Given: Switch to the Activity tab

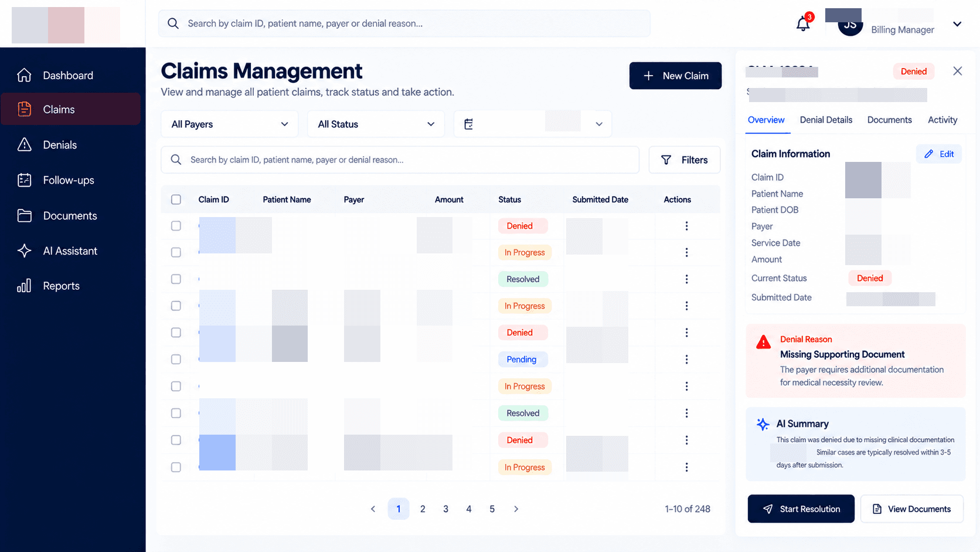Looking at the screenshot, I should (942, 120).
